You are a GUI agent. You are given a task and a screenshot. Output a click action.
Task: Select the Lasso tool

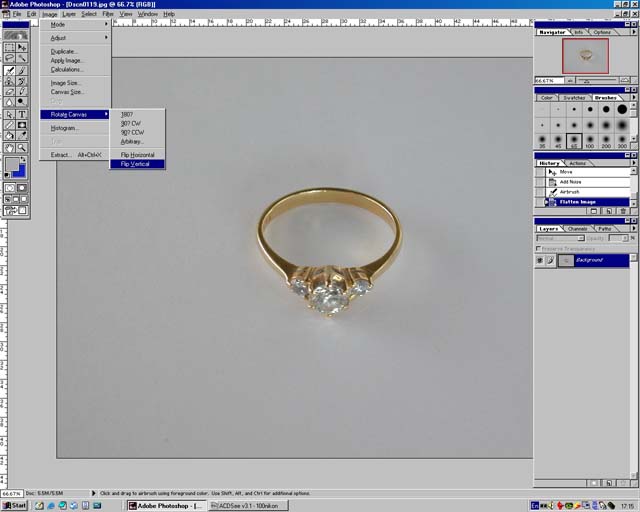coord(9,58)
